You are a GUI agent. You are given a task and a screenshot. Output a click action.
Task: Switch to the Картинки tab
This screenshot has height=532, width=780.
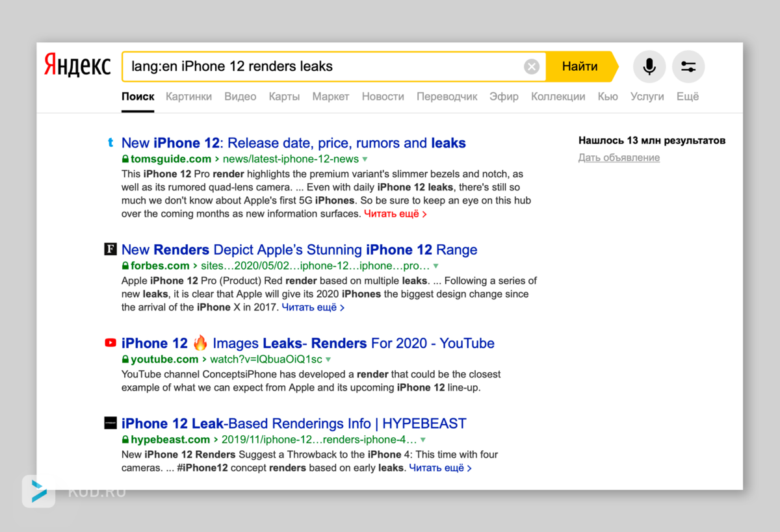[188, 96]
